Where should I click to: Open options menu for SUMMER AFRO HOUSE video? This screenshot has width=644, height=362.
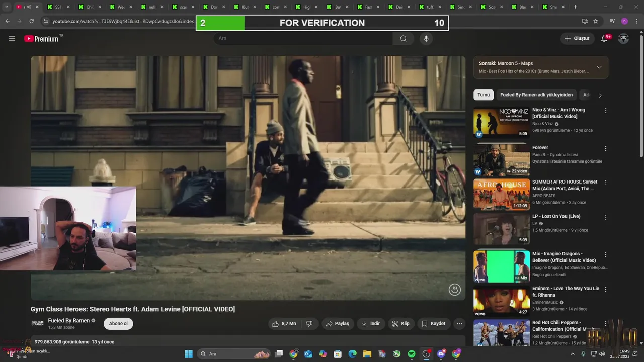(x=606, y=183)
